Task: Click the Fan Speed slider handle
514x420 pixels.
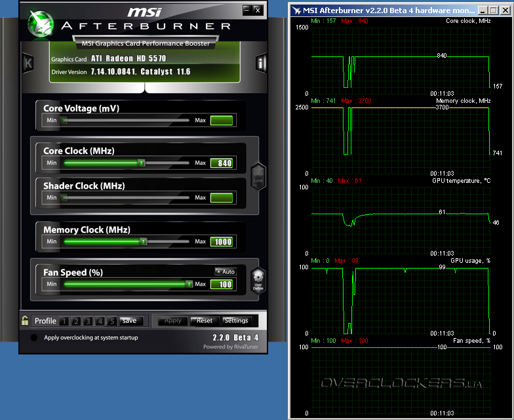Action: [189, 284]
